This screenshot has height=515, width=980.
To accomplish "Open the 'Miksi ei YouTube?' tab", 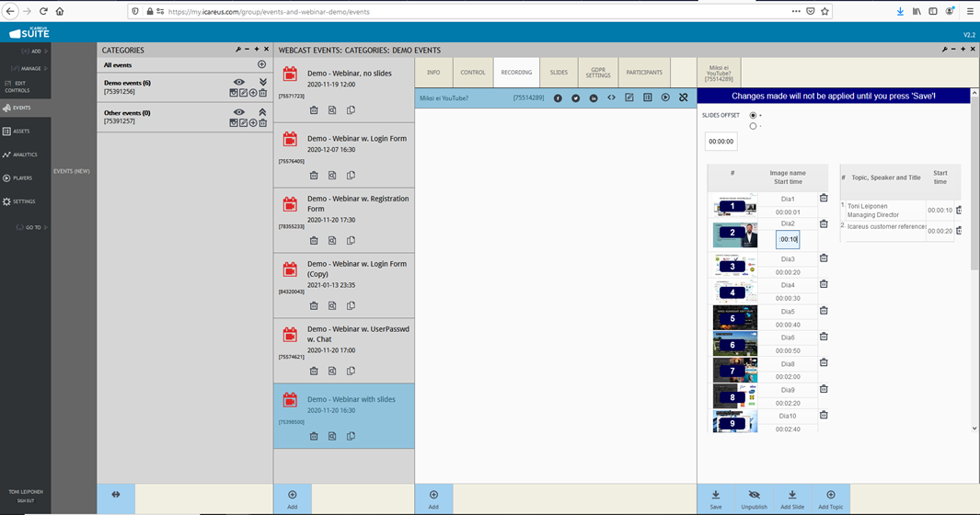I will [x=719, y=74].
